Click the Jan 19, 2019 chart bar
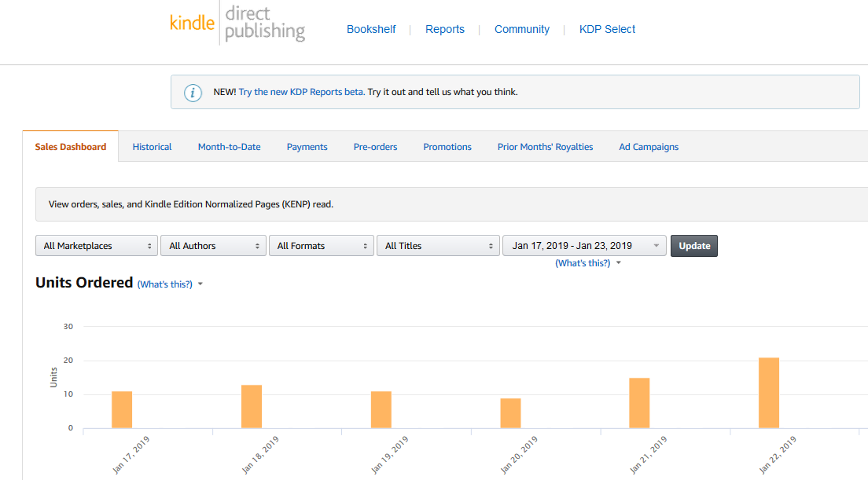 pyautogui.click(x=381, y=410)
